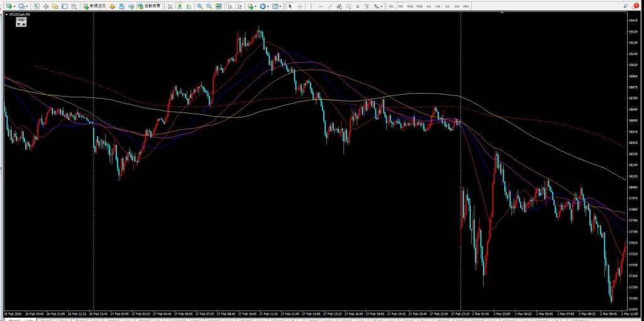Image resolution: width=644 pixels, height=321 pixels.
Task: Switch timeframe to D1
Action: tap(448, 6)
